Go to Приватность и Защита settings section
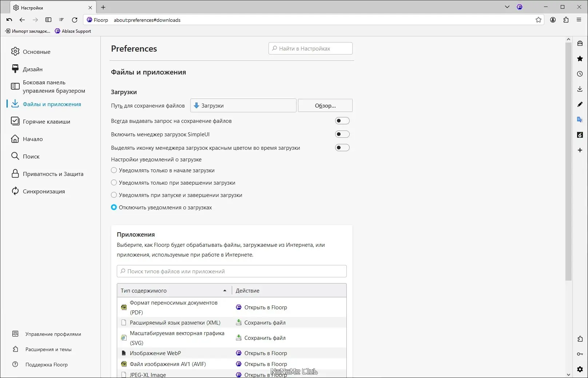This screenshot has width=588, height=378. [x=53, y=174]
